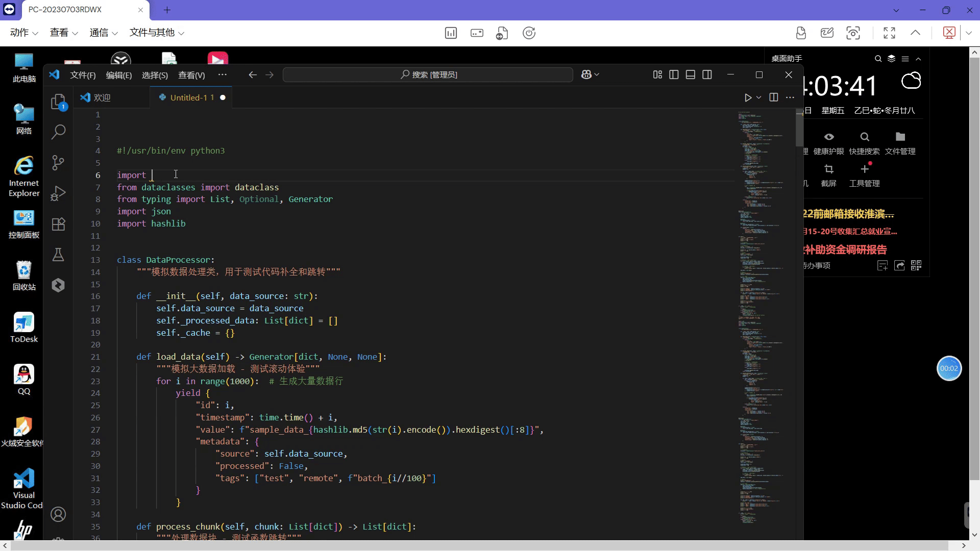Open the 文件(F) menu
980x551 pixels.
coord(83,75)
